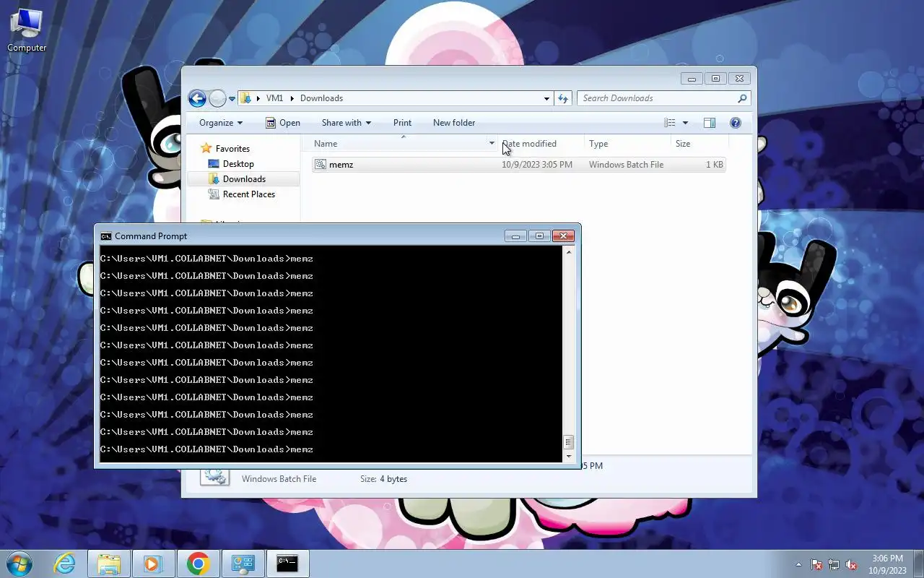Open the Windows Start menu
Screen dimensions: 924x578
point(19,564)
